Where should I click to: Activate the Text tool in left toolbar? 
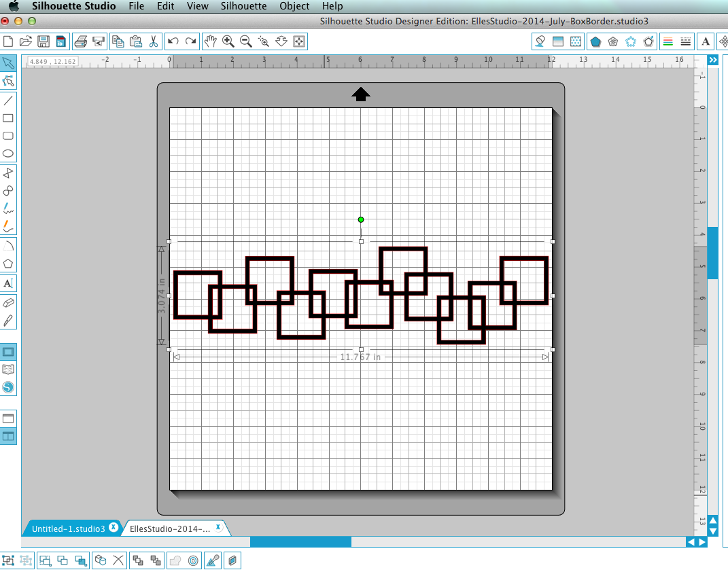pyautogui.click(x=8, y=283)
